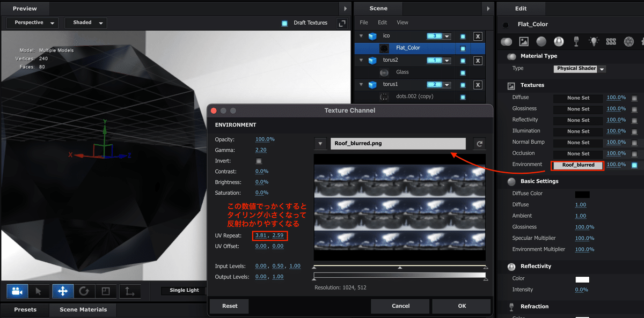Click the Glass material sphere thumbnail
This screenshot has width=644, height=318.
point(384,72)
